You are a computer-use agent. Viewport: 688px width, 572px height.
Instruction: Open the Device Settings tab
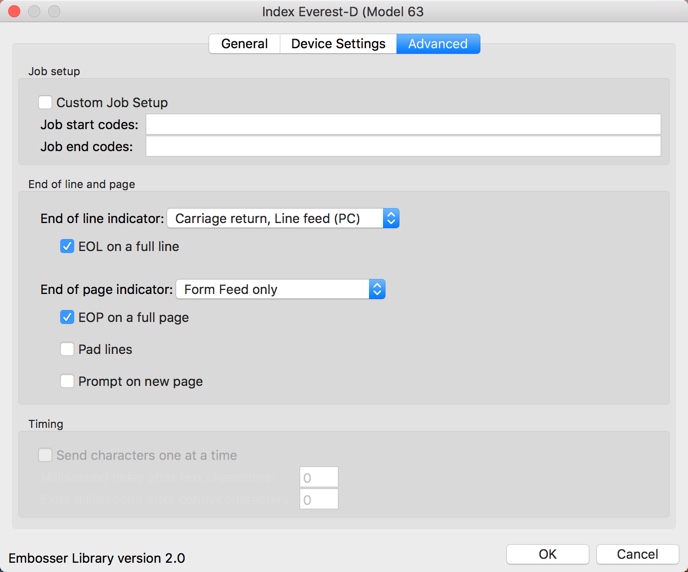pyautogui.click(x=338, y=44)
